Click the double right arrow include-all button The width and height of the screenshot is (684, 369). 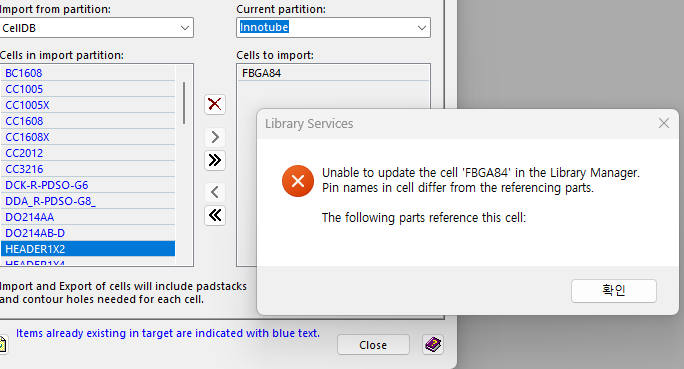[215, 160]
